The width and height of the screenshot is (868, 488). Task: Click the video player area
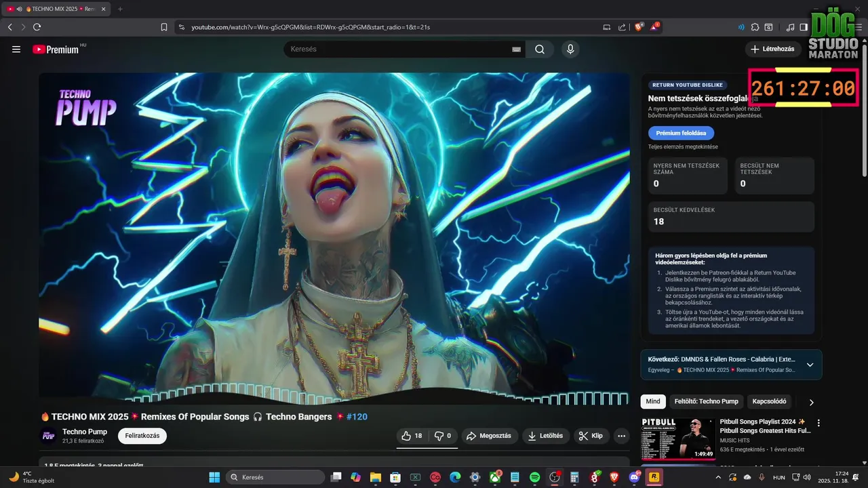(334, 239)
